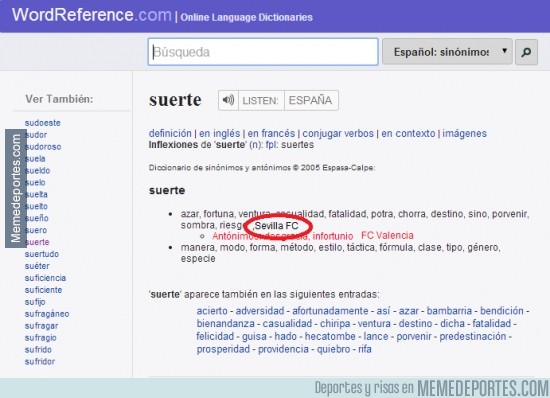The image size is (550, 398).
Task: Open the afortunadamente related entry
Action: click(330, 311)
